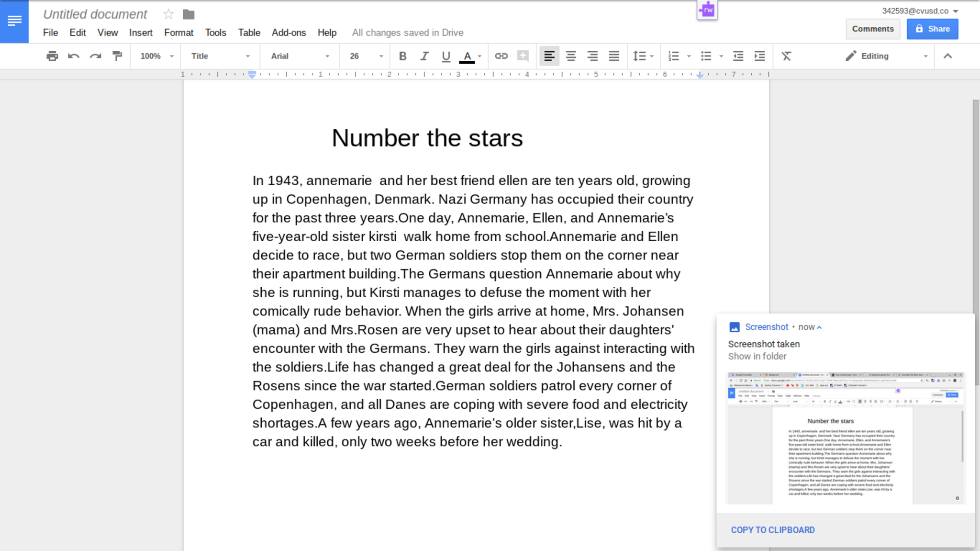Open the text color picker

468,56
